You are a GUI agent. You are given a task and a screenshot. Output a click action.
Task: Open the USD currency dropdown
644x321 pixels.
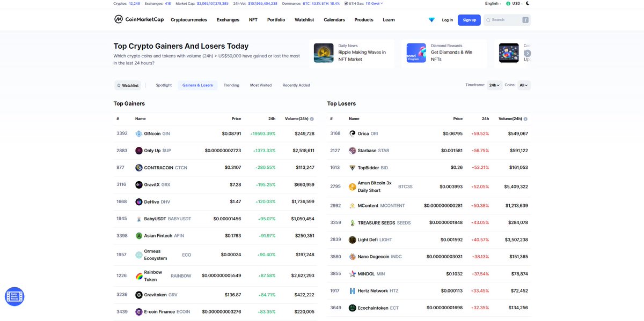click(x=514, y=3)
